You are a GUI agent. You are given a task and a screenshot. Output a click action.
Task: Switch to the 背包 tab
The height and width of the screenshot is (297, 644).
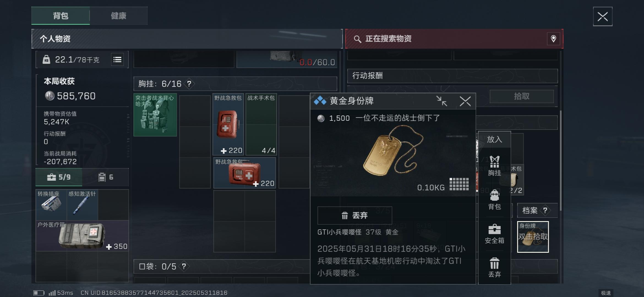tap(61, 16)
